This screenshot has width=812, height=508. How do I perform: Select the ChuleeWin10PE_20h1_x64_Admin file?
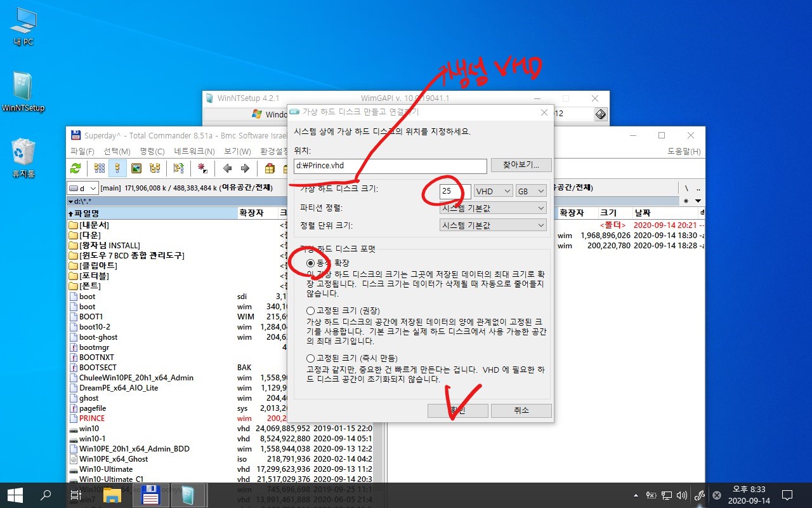(219, 378)
